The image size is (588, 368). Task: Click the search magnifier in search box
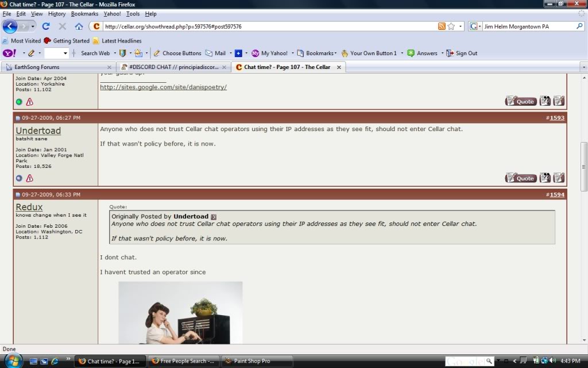pyautogui.click(x=579, y=26)
